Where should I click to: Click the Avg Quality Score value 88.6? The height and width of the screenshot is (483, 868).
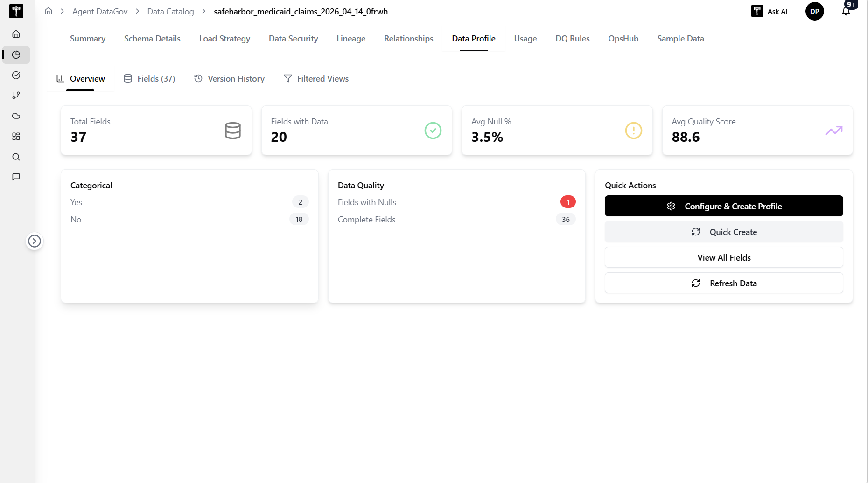(686, 137)
